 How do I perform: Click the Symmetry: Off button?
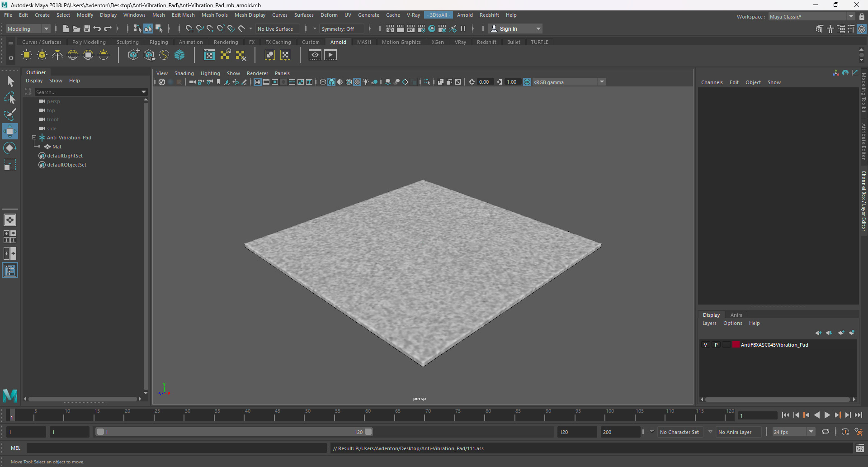coord(342,29)
